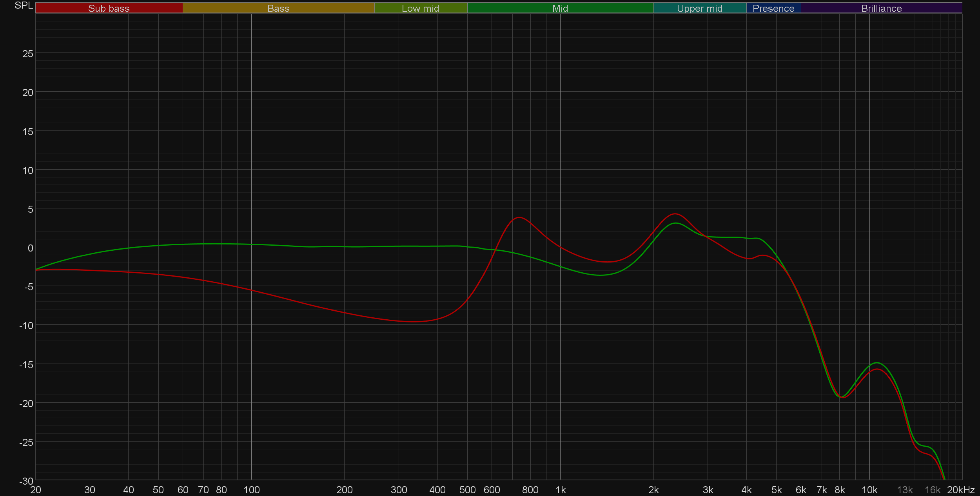Click the Low mid band header

pyautogui.click(x=420, y=8)
